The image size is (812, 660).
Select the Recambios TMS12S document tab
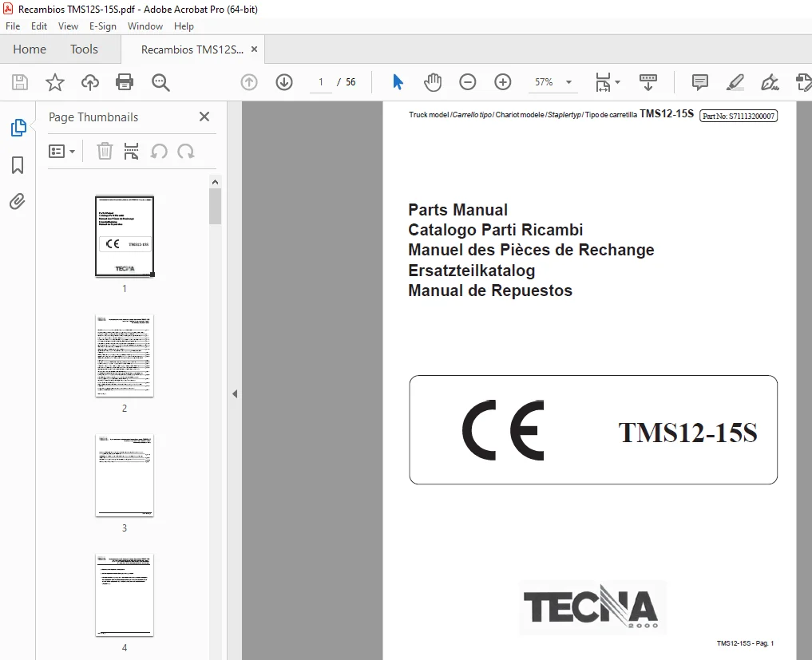192,49
